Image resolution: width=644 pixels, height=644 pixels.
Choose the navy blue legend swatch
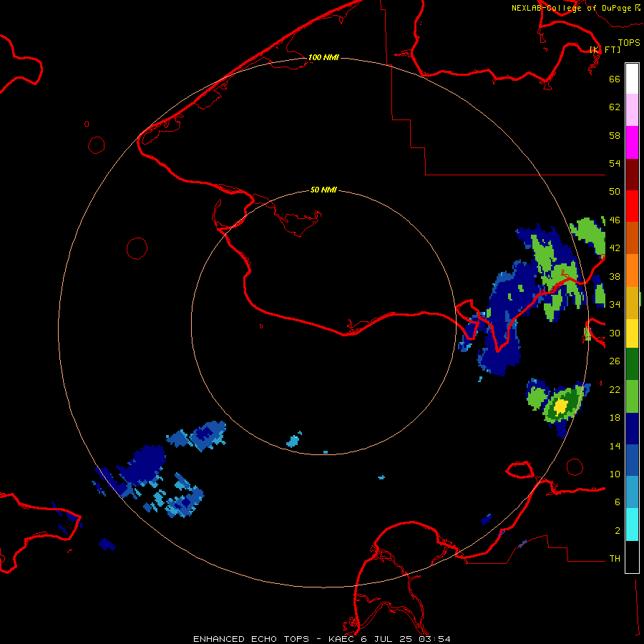tap(632, 429)
